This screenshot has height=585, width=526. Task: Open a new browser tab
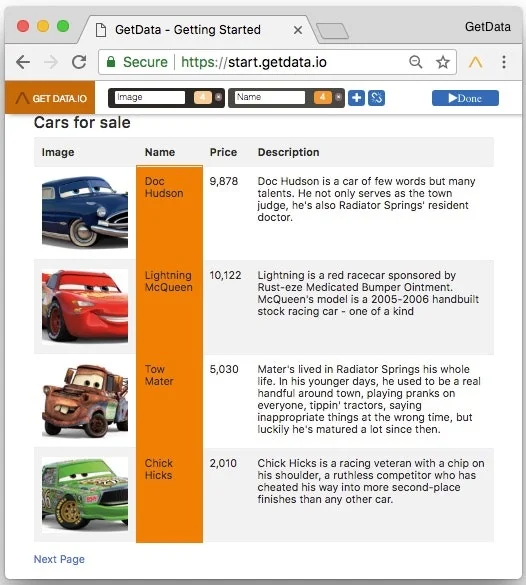tap(332, 31)
